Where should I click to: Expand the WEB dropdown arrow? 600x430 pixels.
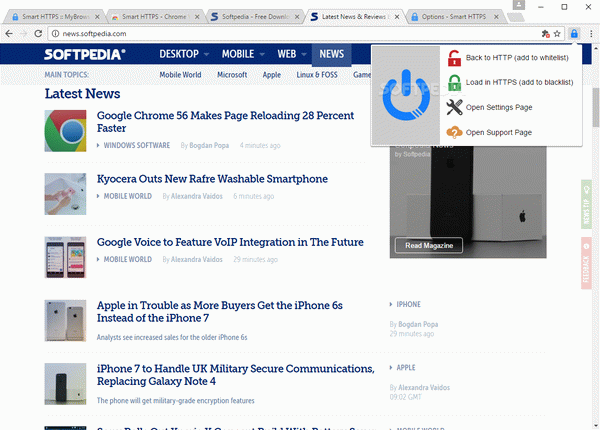pyautogui.click(x=304, y=54)
